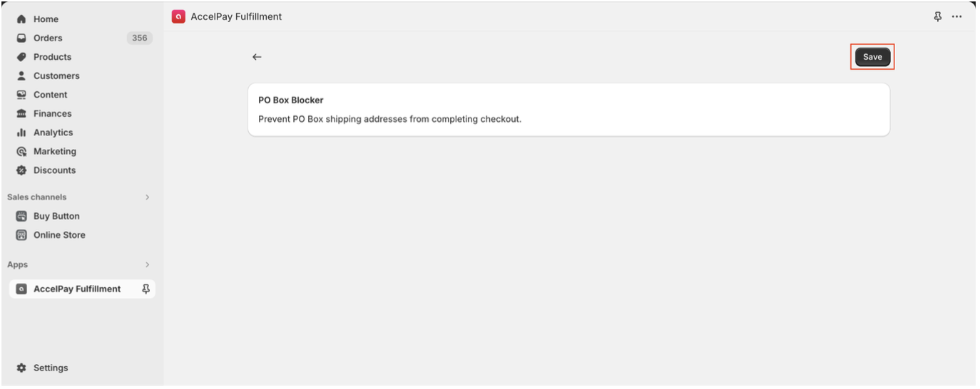Screen dimensions: 980x389
Task: Expand the Sales channels section chevron
Action: pos(148,197)
